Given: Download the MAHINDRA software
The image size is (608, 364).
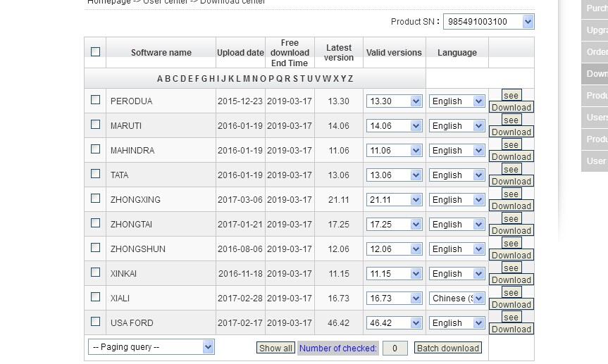Looking at the screenshot, I should click(511, 156).
